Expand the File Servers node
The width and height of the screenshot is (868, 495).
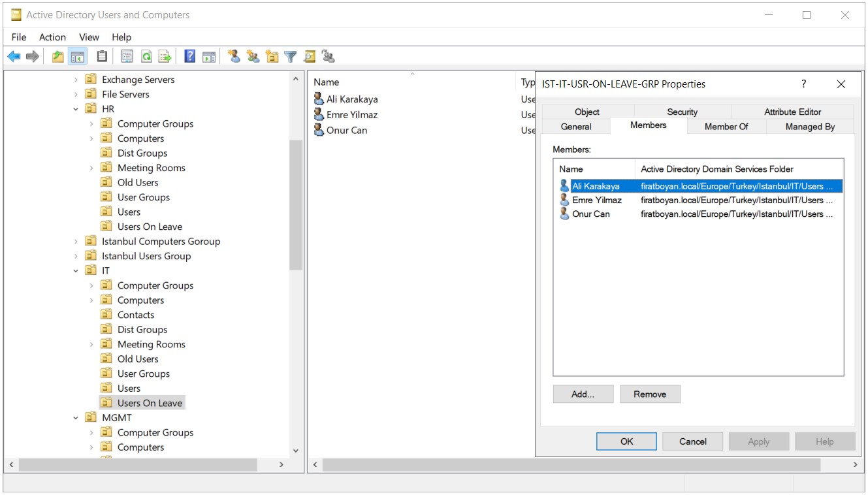coord(76,94)
